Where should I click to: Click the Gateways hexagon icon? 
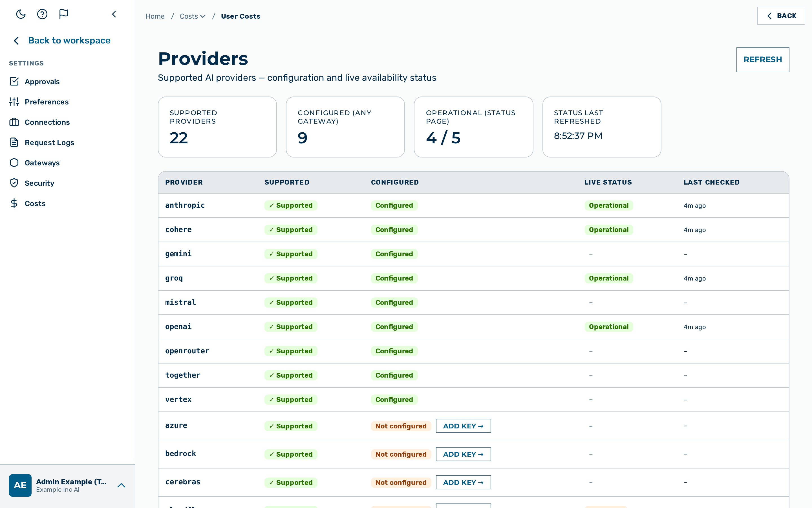(14, 163)
